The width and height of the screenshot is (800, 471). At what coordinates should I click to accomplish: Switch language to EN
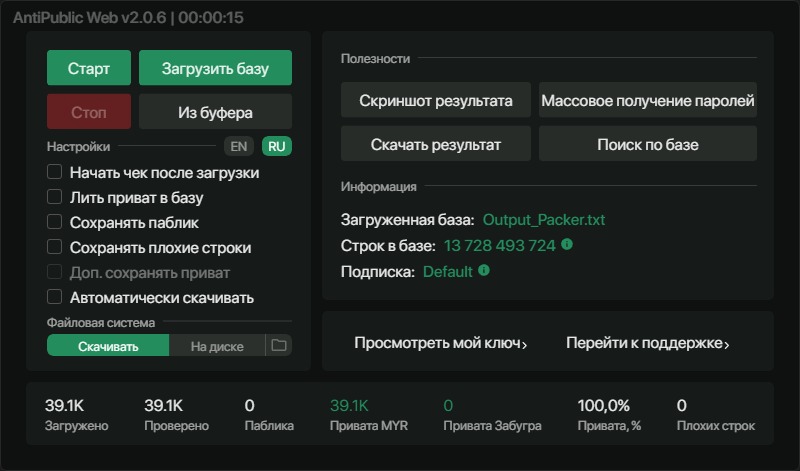[x=239, y=146]
